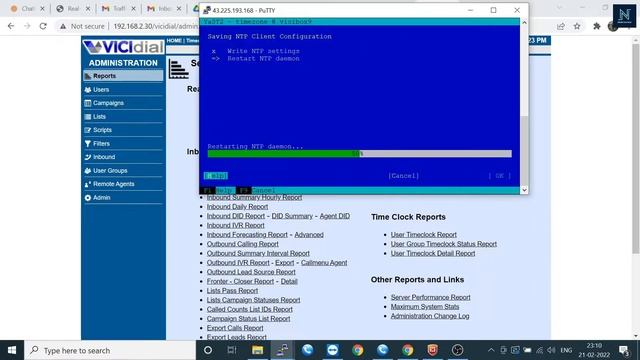Viewport: 640px width, 360px height.
Task: Reload the browser page
Action: point(43,26)
